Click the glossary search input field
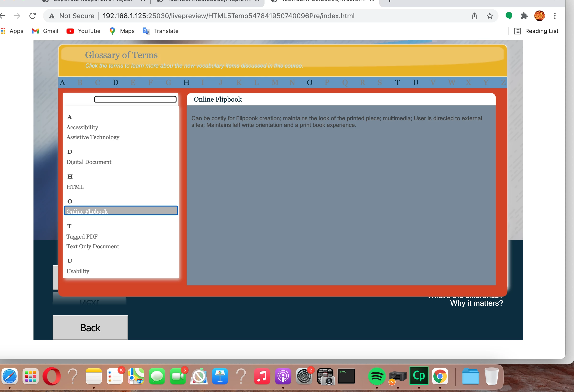 pos(135,99)
